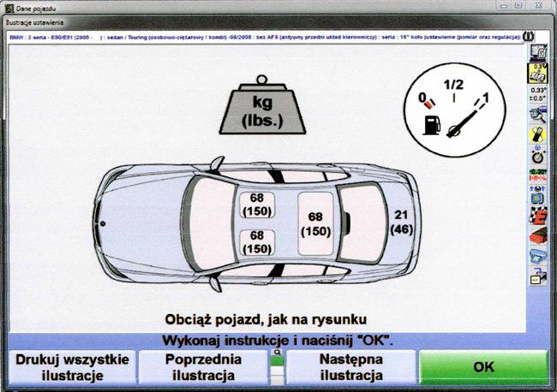Click the tire pressure TPMS icon
The image size is (557, 392).
[x=528, y=37]
